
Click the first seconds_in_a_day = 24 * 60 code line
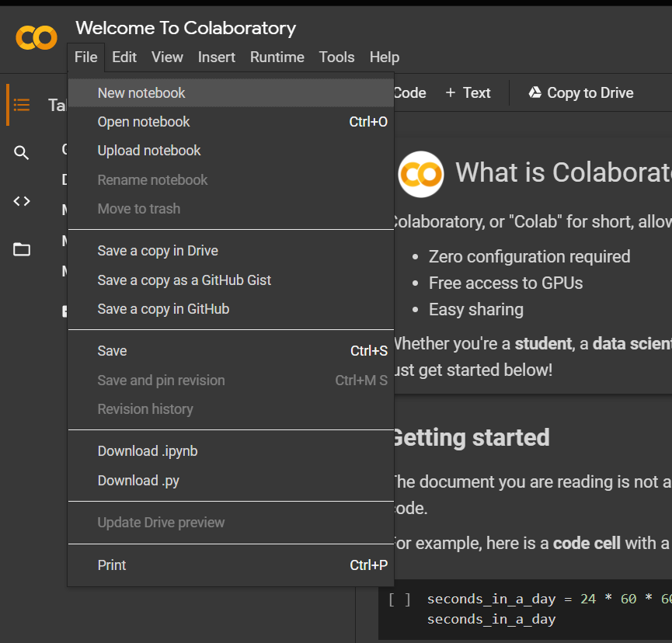(549, 599)
